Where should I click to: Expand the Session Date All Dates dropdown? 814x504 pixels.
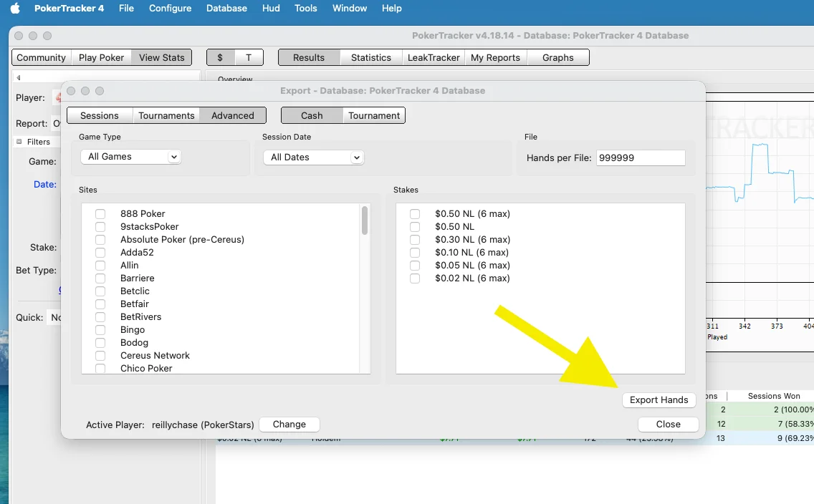click(313, 157)
